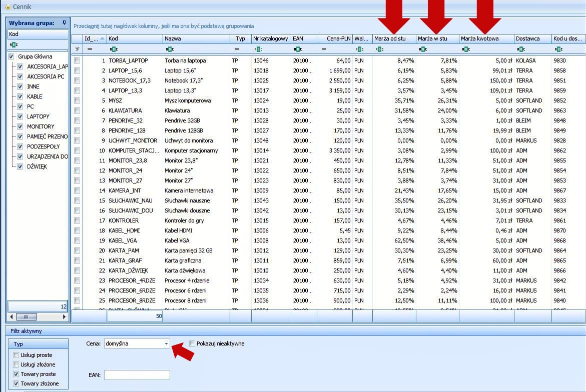This screenshot has width=586, height=392.
Task: Click the funnel filter-row icon in the grid
Action: click(78, 49)
